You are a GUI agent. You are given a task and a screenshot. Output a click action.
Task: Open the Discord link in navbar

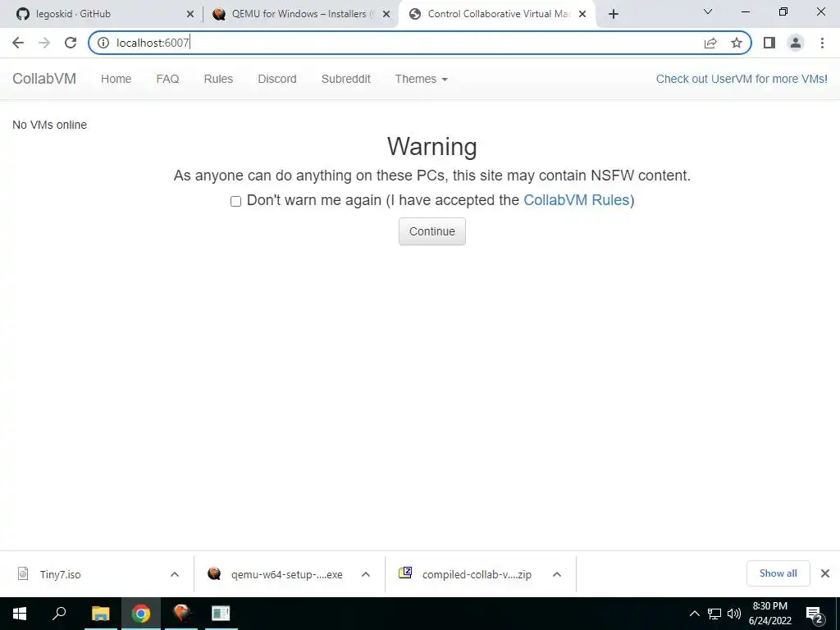[277, 79]
